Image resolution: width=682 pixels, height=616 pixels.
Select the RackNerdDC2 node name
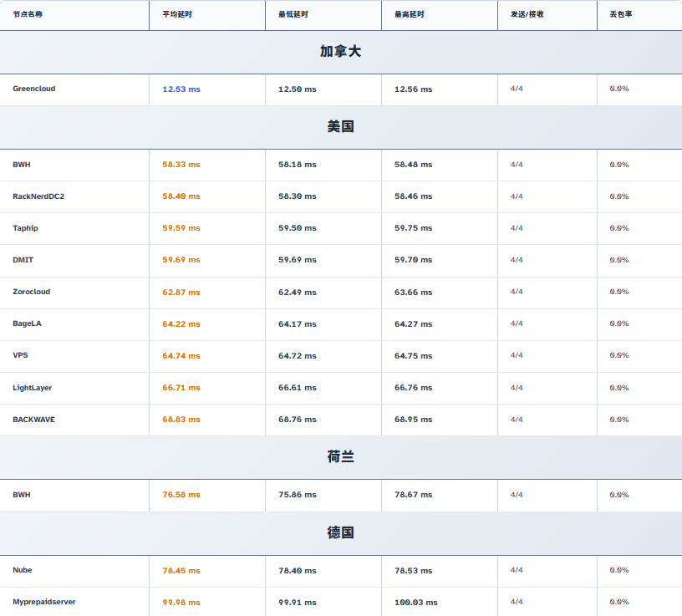point(38,196)
